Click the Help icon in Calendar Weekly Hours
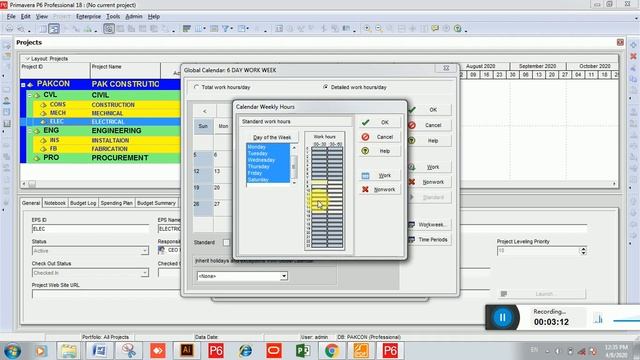The image size is (640, 360). pyautogui.click(x=365, y=151)
